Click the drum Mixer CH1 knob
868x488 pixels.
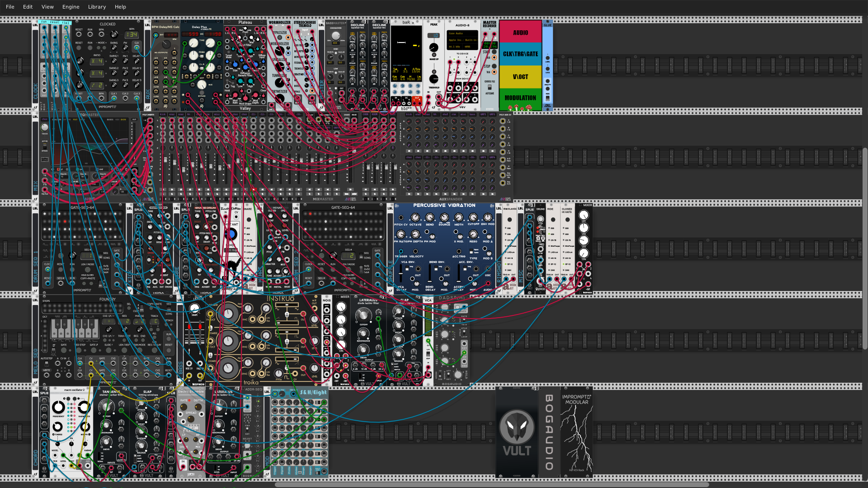click(584, 215)
